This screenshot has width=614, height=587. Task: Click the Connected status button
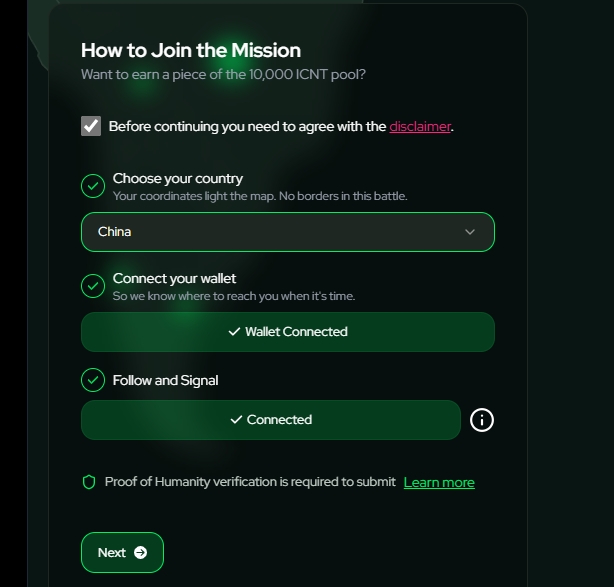pyautogui.click(x=271, y=420)
